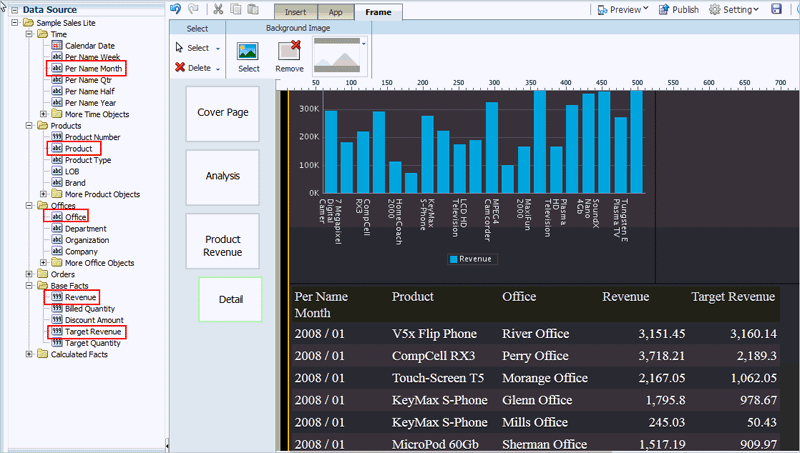Open the Cover Page page
Screen dimensions: 800x453
(222, 113)
